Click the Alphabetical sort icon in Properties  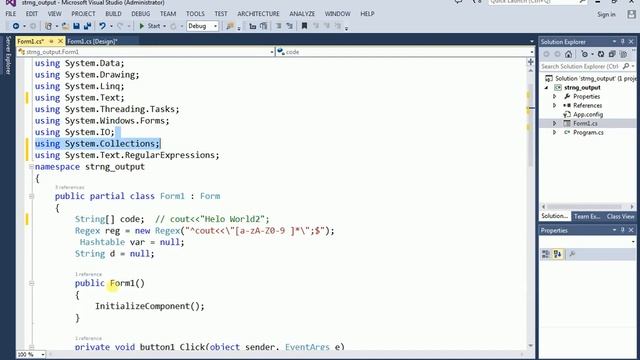point(557,254)
